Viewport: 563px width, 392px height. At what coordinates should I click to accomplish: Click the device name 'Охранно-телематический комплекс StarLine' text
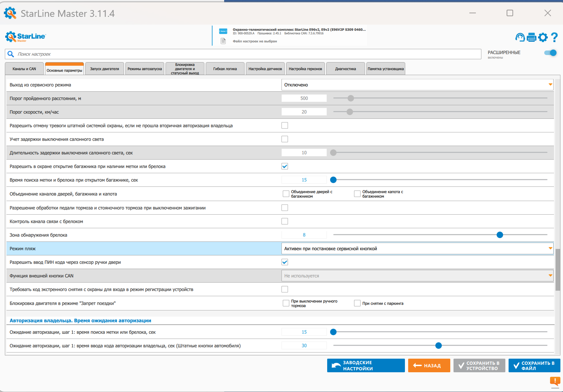pos(299,29)
